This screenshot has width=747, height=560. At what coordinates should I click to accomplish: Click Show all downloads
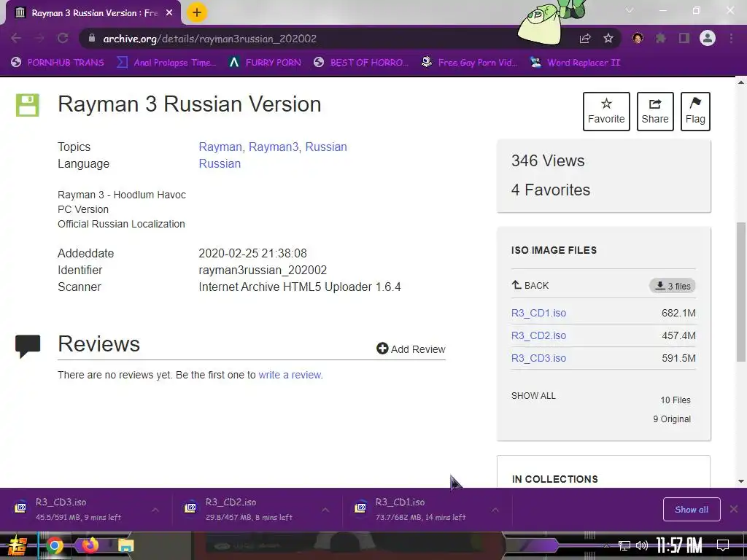click(692, 510)
